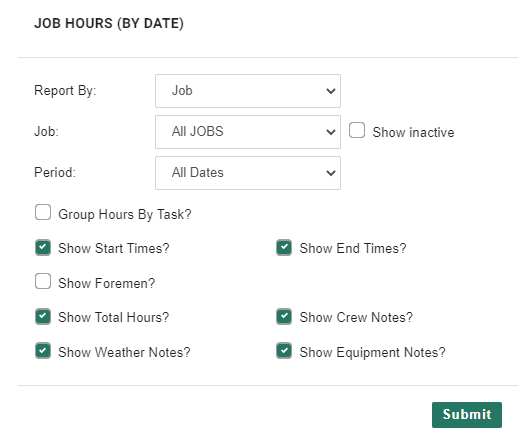Screen dimensions: 529x441
Task: Clear the Show Weather Notes checkbox
Action: point(43,351)
